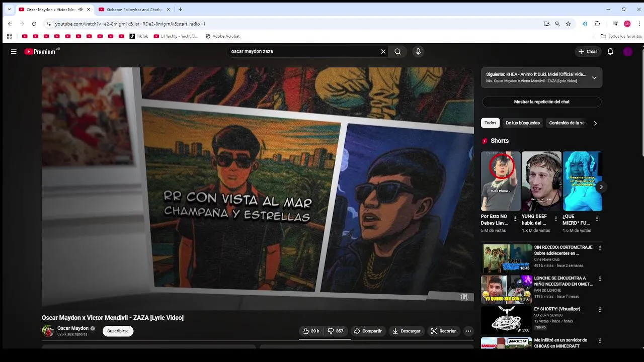Image resolution: width=644 pixels, height=362 pixels.
Task: Open the Oscar Maydon channel name link
Action: [73, 328]
